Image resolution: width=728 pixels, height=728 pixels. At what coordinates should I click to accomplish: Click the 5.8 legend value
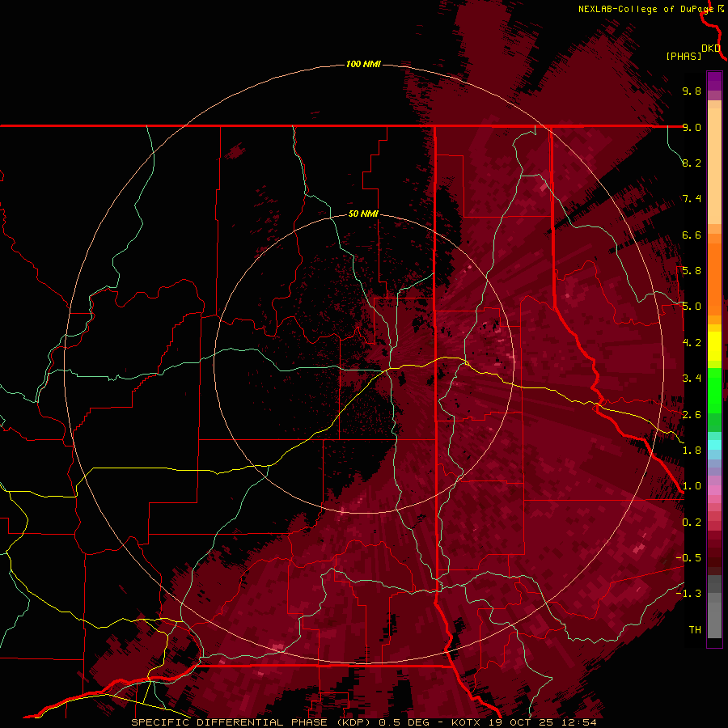pos(692,271)
